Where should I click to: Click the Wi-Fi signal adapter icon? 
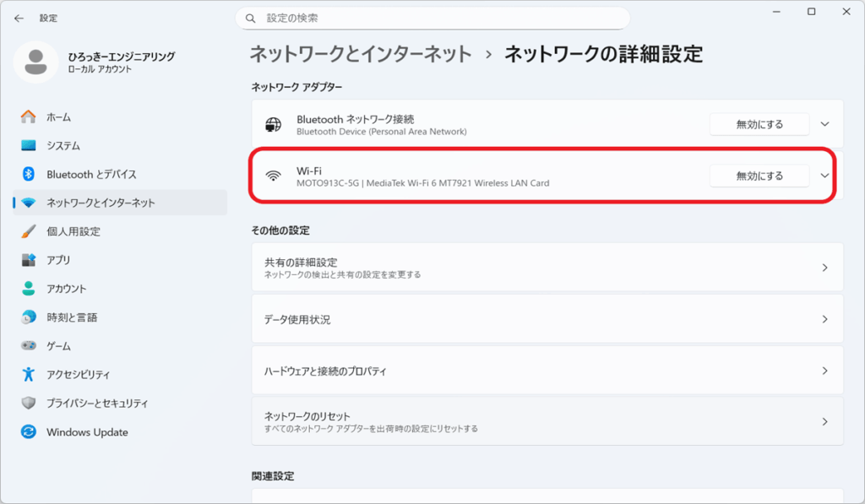[x=273, y=176]
